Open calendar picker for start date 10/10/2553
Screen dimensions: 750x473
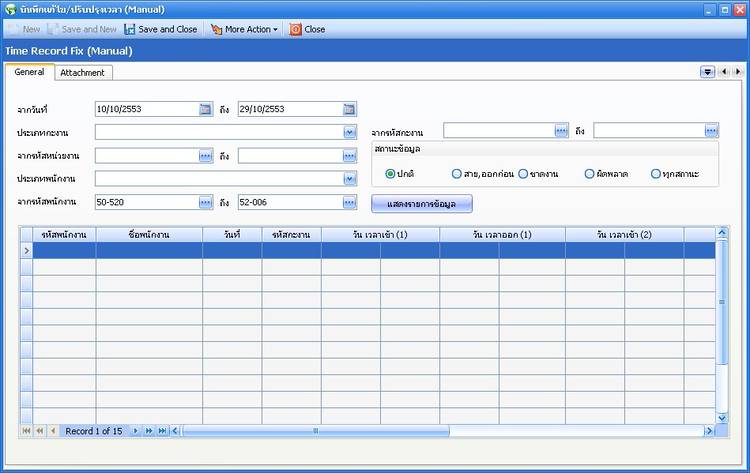tap(205, 109)
